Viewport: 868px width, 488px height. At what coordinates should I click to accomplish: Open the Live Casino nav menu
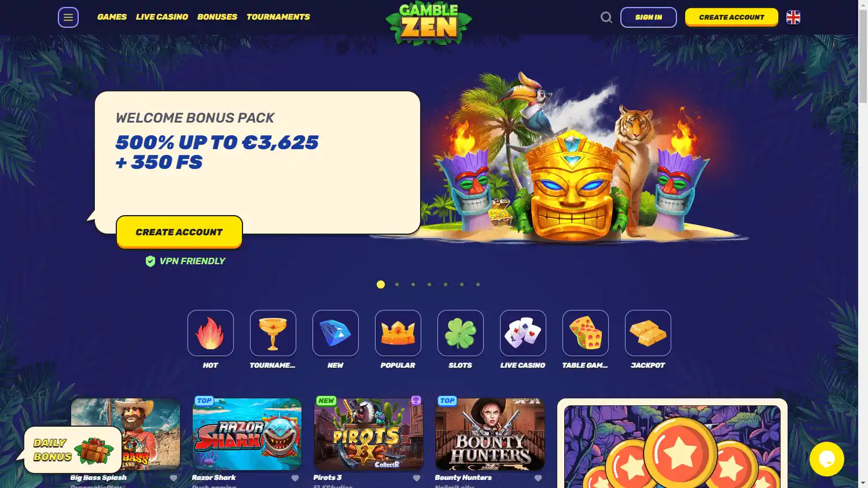point(162,17)
